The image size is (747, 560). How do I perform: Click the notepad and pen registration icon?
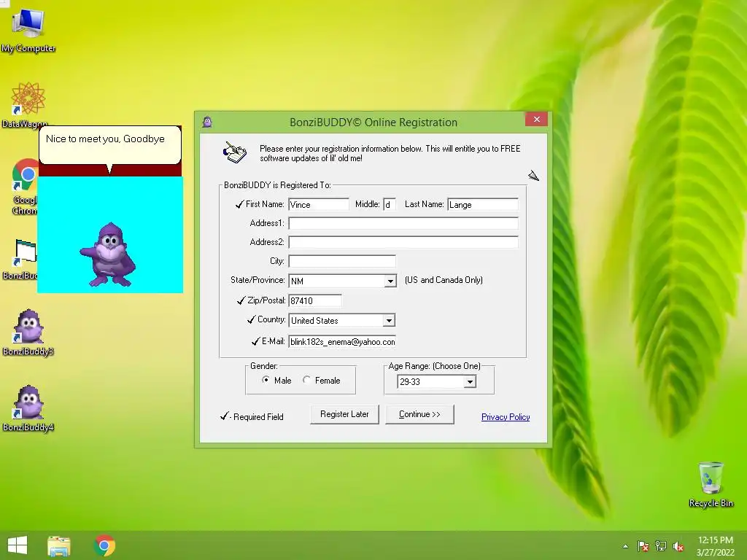coord(235,152)
